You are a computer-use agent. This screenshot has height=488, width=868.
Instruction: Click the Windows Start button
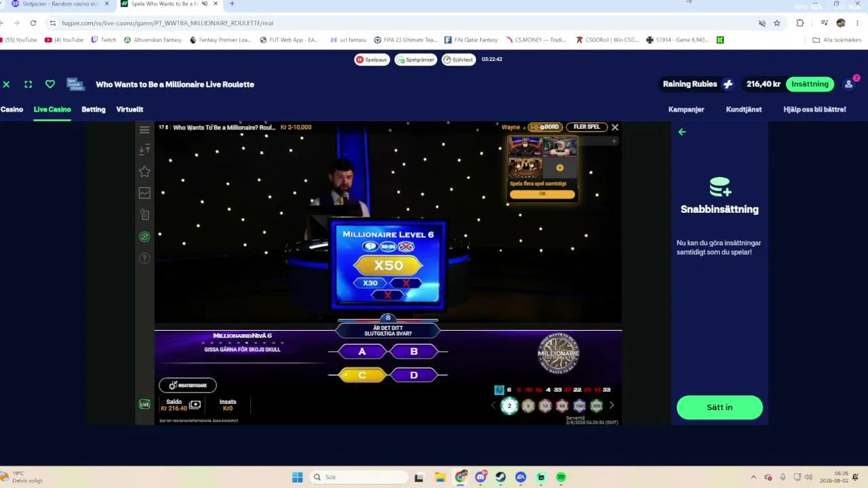click(x=297, y=477)
